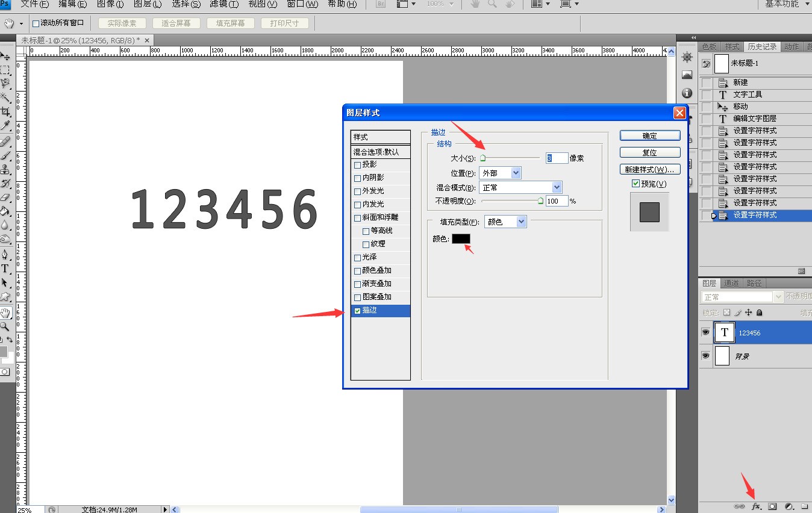The width and height of the screenshot is (812, 513).
Task: Enable the 内阴影 inner shadow checkbox
Action: [358, 178]
